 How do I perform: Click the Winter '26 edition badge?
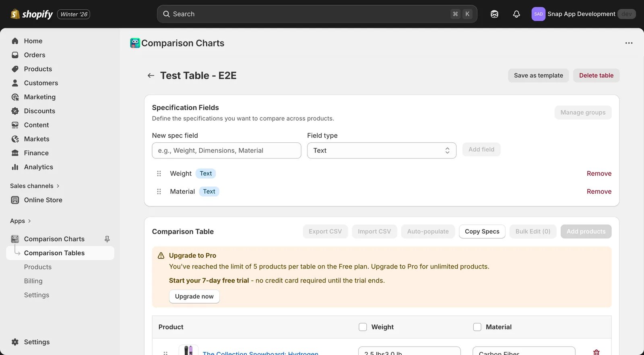click(x=74, y=14)
